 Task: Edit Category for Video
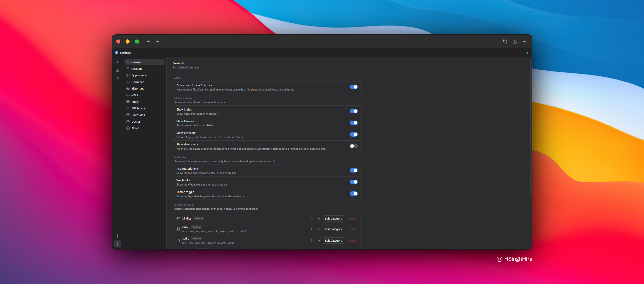click(333, 229)
